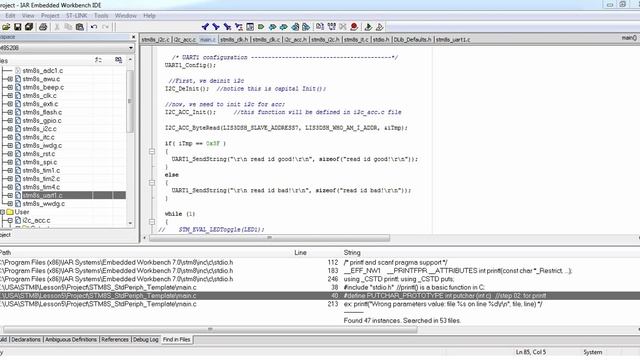
Task: Collapse the if-block fold marker in editor
Action: 152,151
